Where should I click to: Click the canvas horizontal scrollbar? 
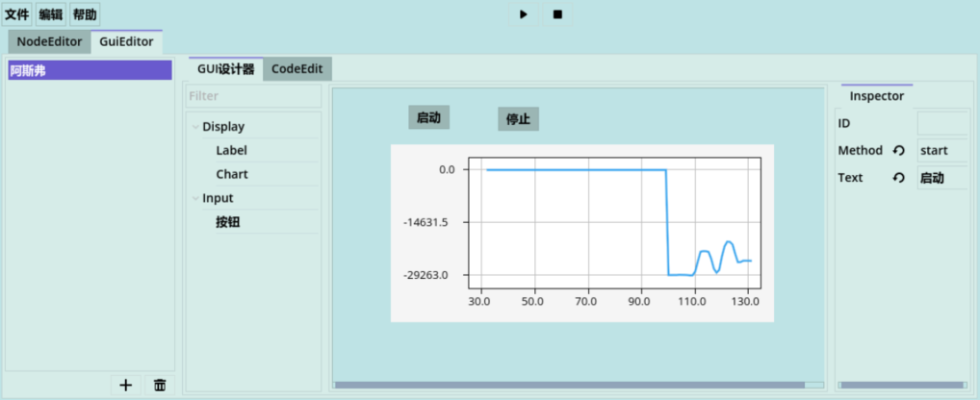click(x=579, y=385)
